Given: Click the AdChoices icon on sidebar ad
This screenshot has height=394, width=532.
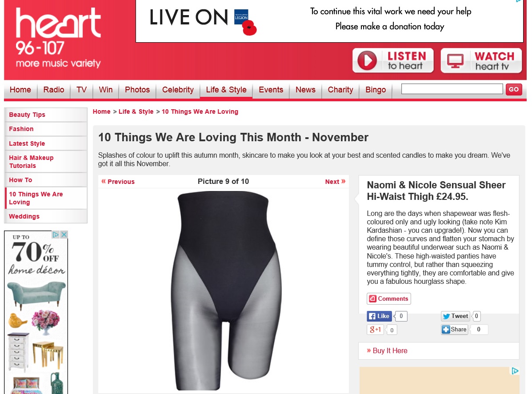Looking at the screenshot, I should (56, 235).
